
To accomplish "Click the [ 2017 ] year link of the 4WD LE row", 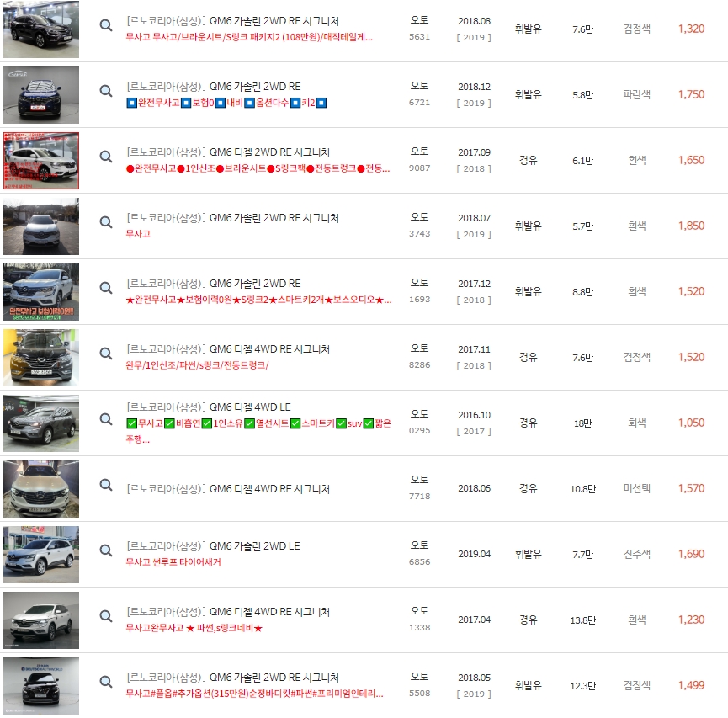I will tap(474, 433).
